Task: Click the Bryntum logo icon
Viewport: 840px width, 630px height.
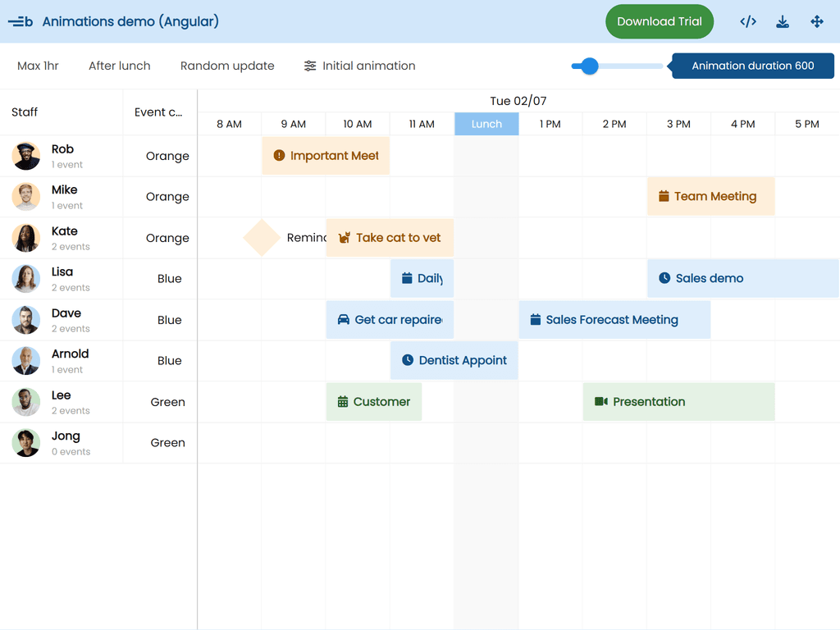Action: (x=21, y=22)
